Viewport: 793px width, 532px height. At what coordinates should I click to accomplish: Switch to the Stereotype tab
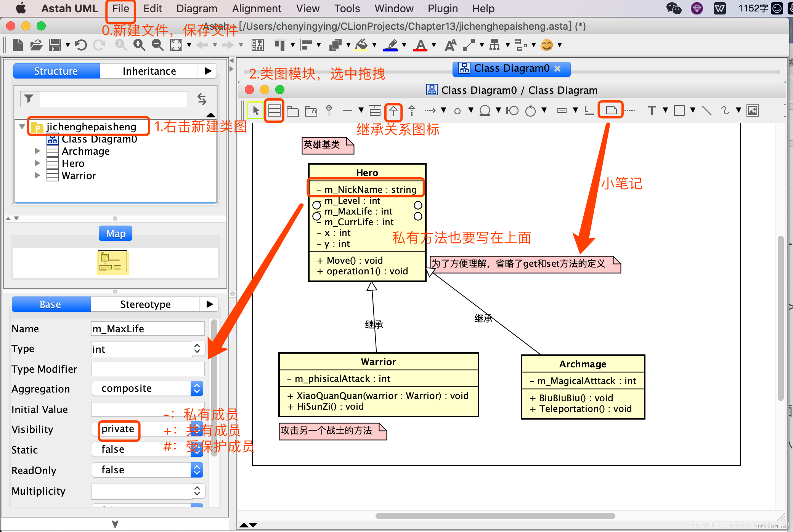click(145, 304)
